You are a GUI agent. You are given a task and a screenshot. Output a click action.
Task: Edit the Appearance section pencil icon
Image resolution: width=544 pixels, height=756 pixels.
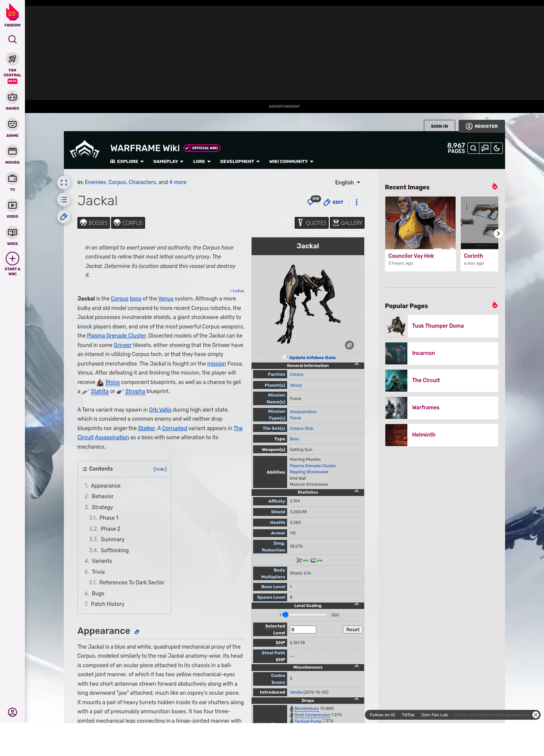tap(137, 632)
